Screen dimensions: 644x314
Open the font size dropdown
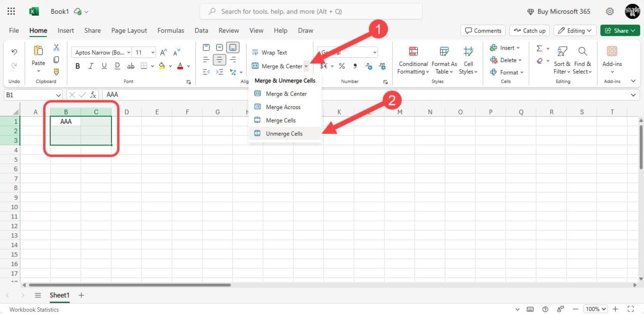tap(153, 52)
